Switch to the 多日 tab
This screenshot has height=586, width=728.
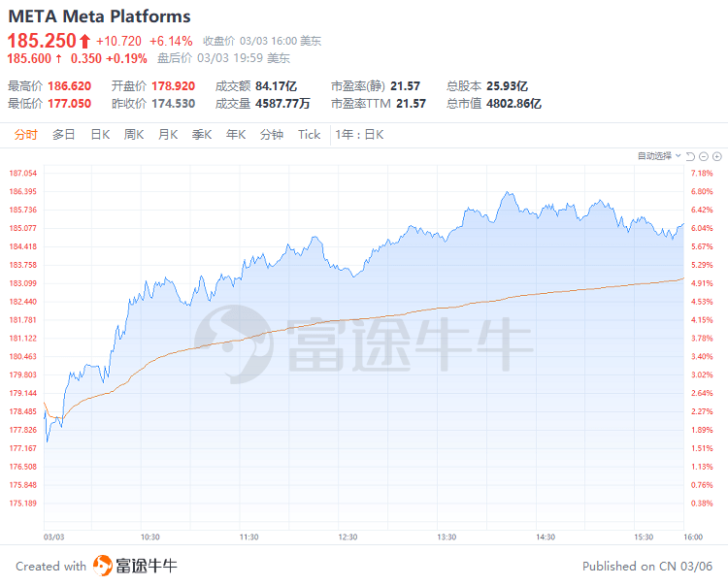point(64,135)
